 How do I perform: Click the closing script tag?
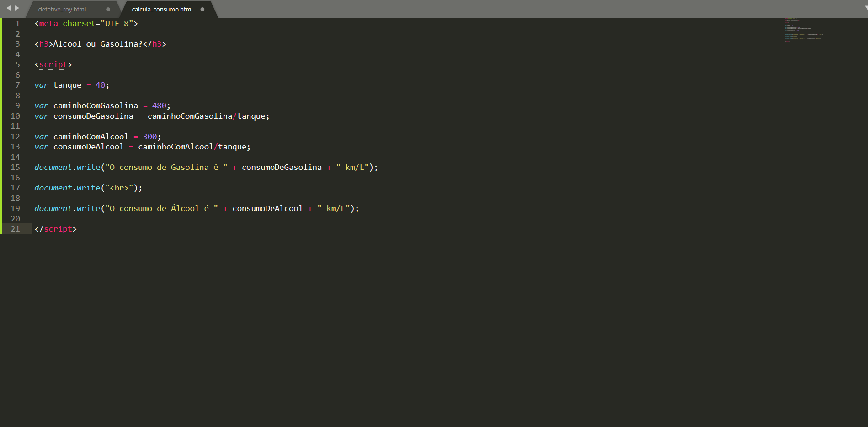[x=55, y=229]
